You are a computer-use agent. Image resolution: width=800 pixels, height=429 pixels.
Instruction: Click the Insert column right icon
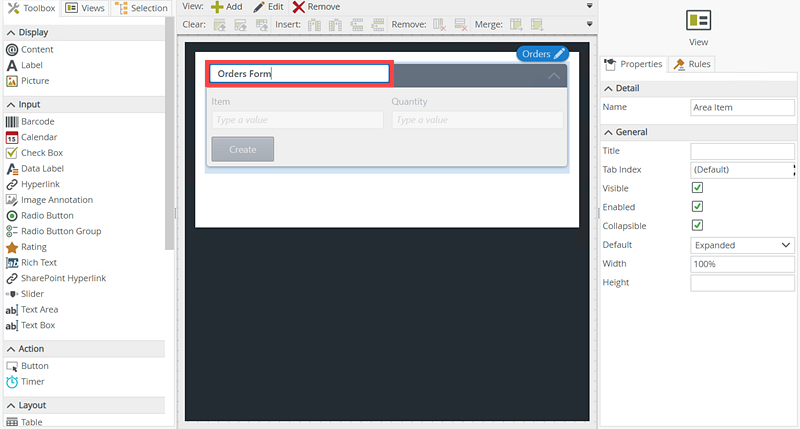[335, 24]
